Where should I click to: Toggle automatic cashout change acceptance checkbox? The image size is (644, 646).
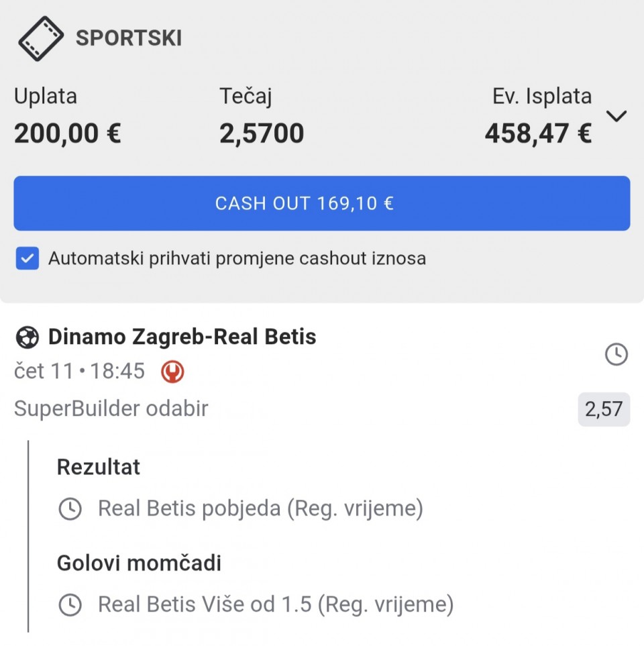[x=28, y=258]
